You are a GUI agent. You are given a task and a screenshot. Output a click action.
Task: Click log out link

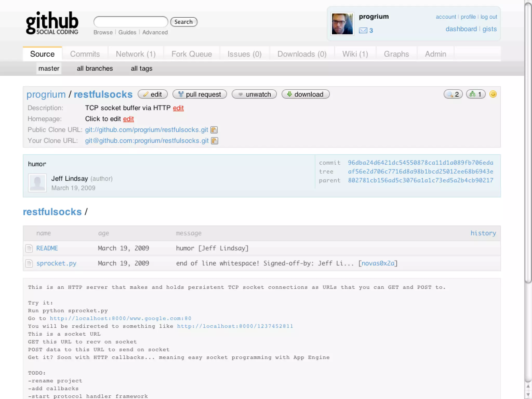click(489, 17)
